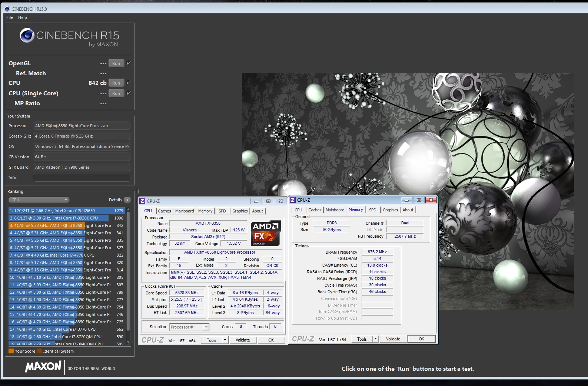Run the OpenGL benchmark
588x386 pixels.
pos(116,63)
